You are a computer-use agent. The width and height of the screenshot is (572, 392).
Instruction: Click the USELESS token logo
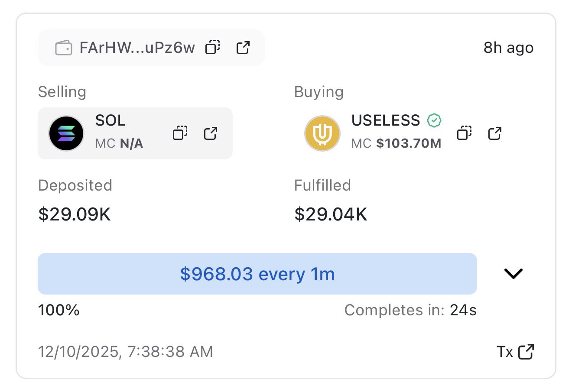click(322, 133)
